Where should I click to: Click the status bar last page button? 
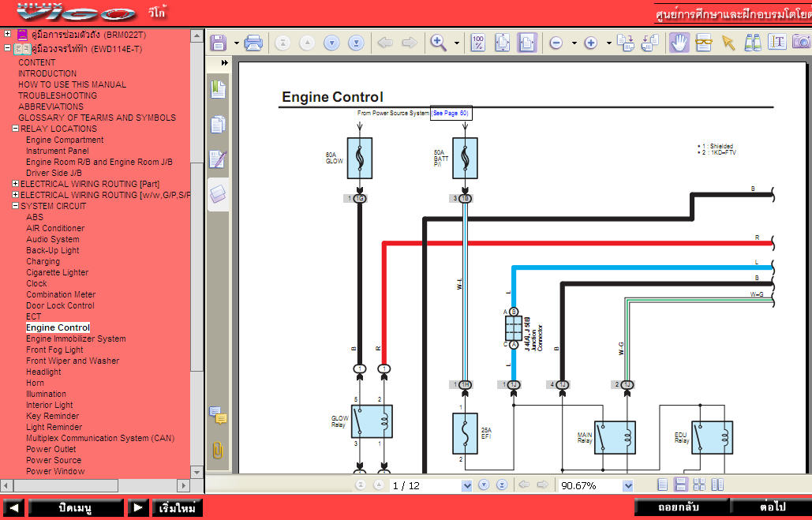click(x=502, y=484)
